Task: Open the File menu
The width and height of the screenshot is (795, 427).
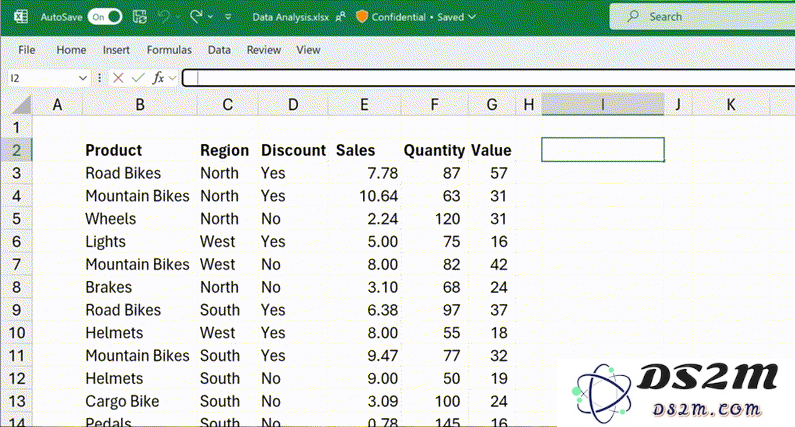Action: [x=27, y=50]
